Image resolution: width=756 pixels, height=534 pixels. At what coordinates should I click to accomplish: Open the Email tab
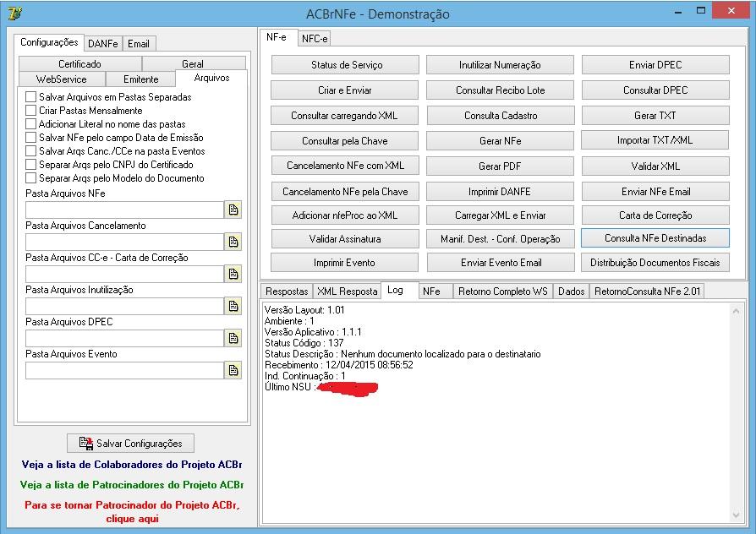coord(139,43)
